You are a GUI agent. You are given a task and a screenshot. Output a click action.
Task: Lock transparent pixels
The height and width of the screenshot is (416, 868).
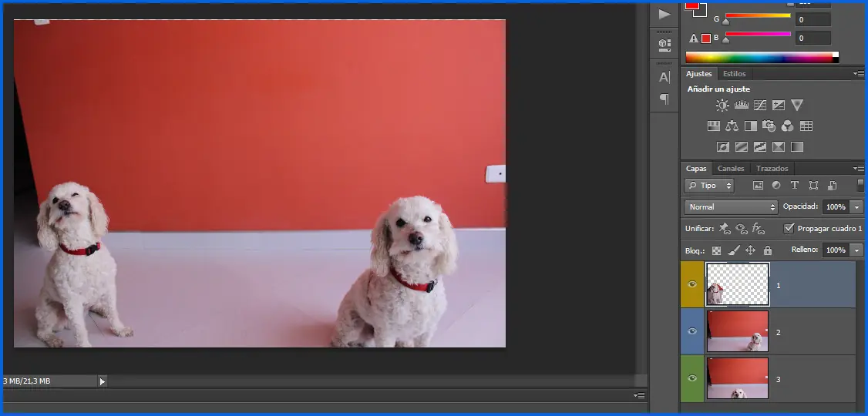716,250
